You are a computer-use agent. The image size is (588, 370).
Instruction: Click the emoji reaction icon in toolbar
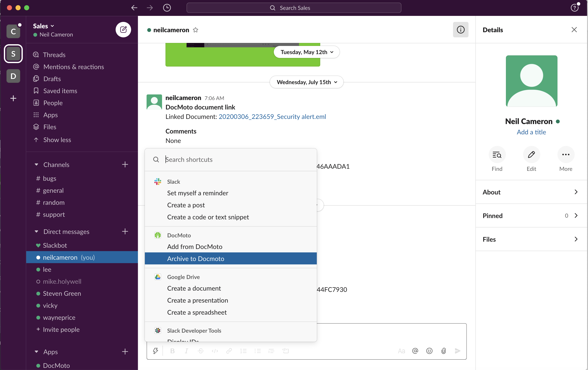tap(429, 350)
